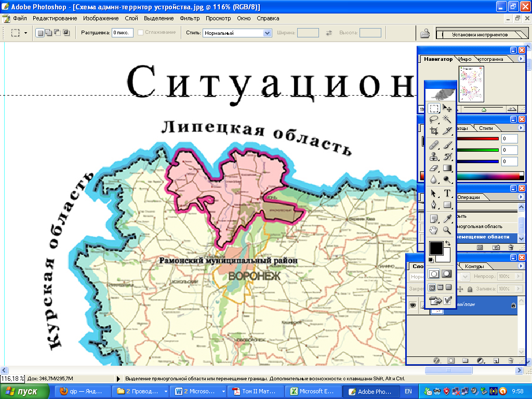Click the foreground black color swatch
The height and width of the screenshot is (399, 532).
pos(435,248)
